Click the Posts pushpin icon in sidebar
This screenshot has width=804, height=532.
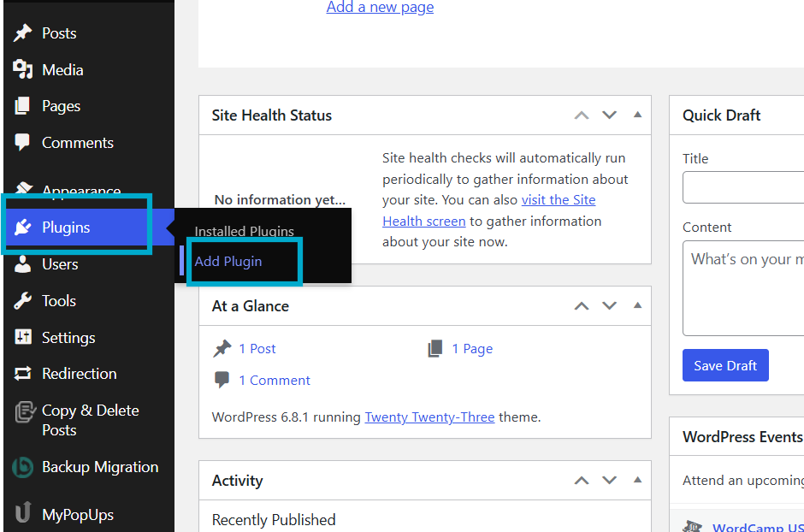[23, 33]
